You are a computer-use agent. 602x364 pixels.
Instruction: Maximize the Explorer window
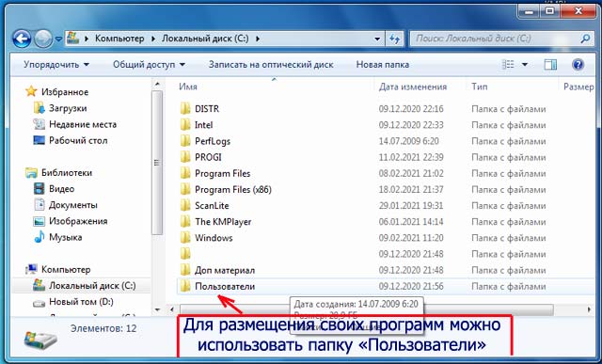click(x=549, y=10)
